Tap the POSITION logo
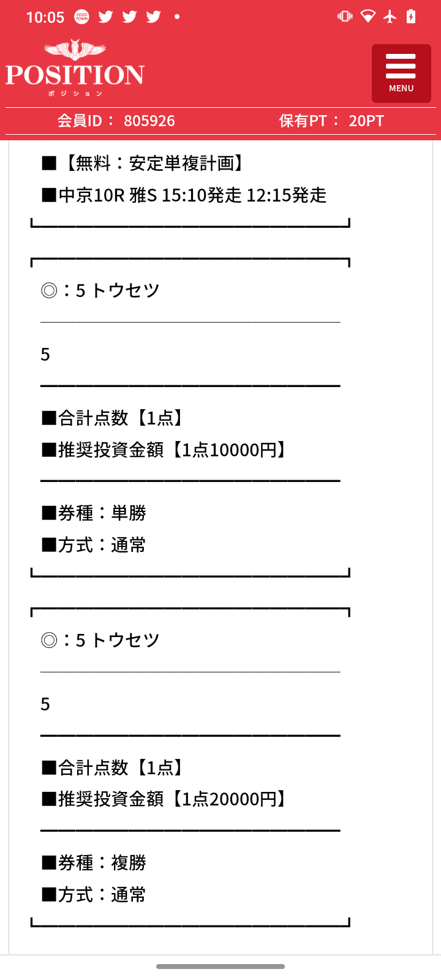This screenshot has height=980, width=441. click(75, 68)
